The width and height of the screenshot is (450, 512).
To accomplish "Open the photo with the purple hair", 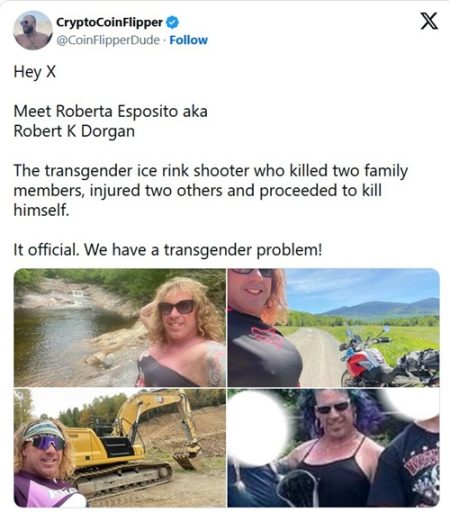I will 333,448.
